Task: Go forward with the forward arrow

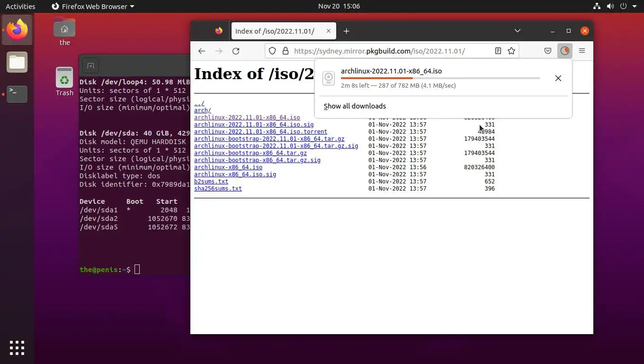Action: (x=219, y=51)
